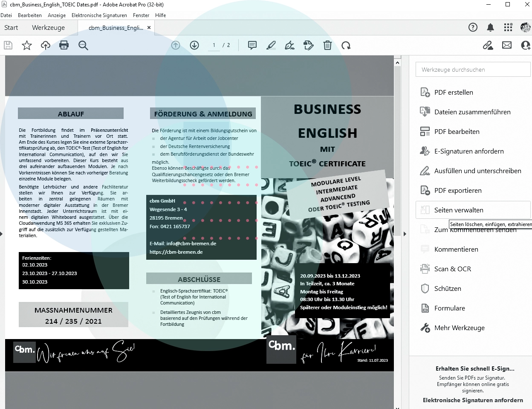
Task: Click the scrollbar up arrow
Action: [x=398, y=63]
